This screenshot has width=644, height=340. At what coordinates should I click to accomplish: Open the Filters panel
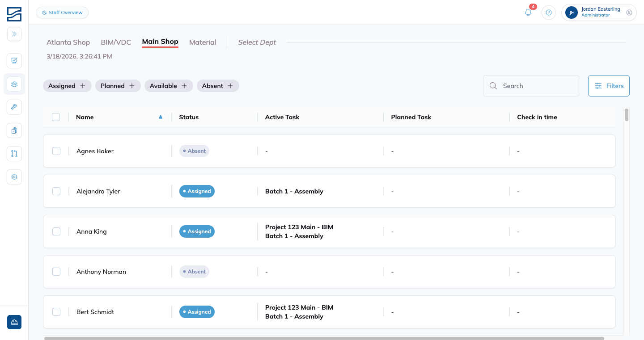[609, 86]
